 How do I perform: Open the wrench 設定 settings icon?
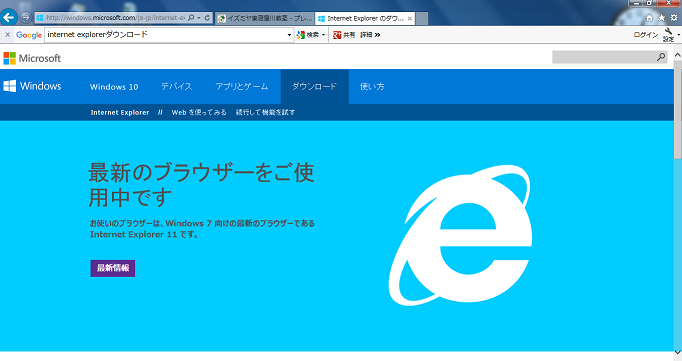click(669, 35)
